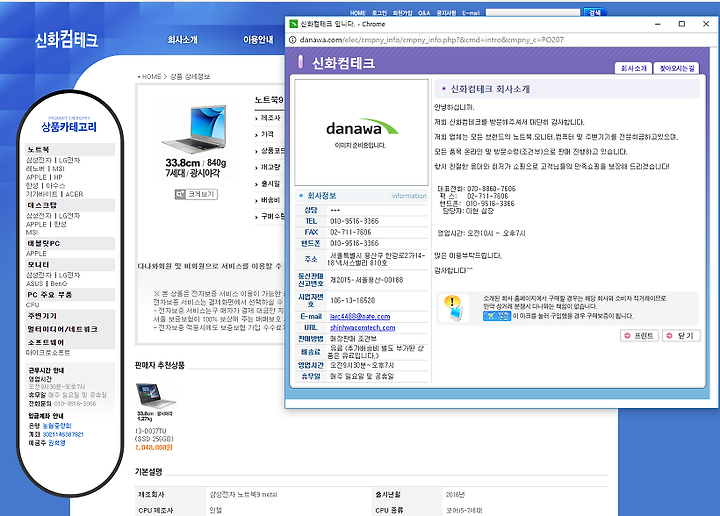This screenshot has height=516, width=720.
Task: Click the 닫기 close button in the popup
Action: (x=681, y=336)
